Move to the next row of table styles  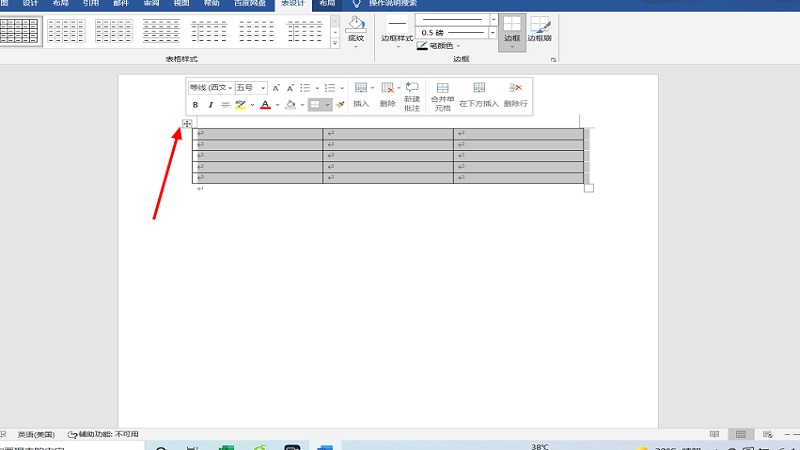coord(335,33)
